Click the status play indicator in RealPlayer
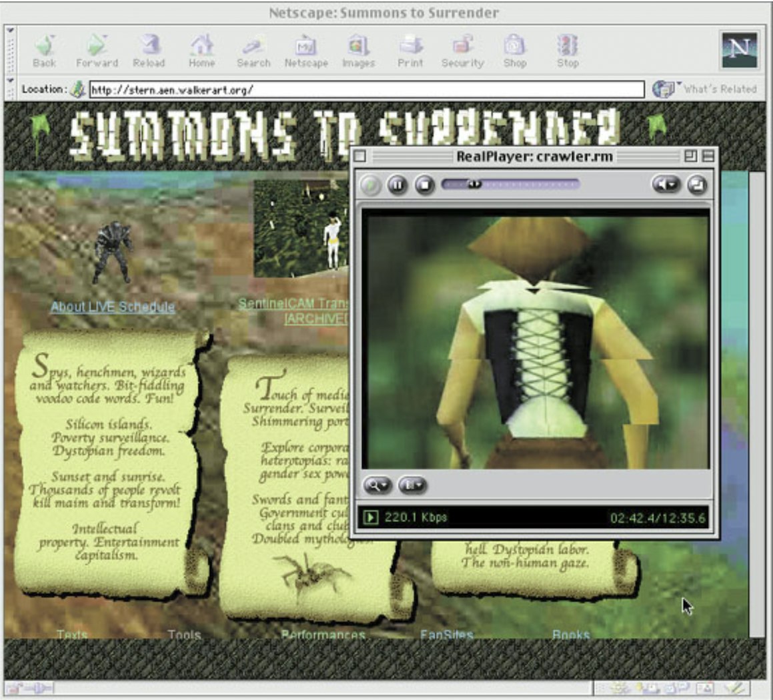 pyautogui.click(x=370, y=517)
